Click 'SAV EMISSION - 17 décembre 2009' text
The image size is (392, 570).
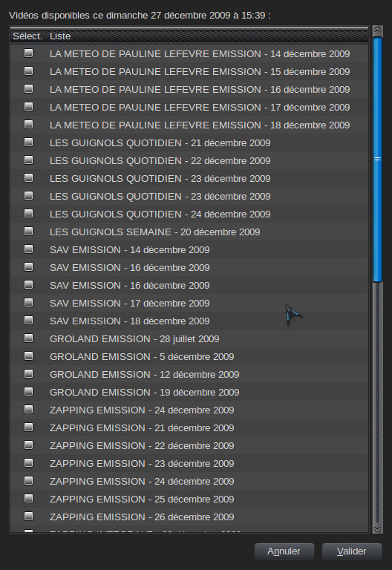point(129,303)
